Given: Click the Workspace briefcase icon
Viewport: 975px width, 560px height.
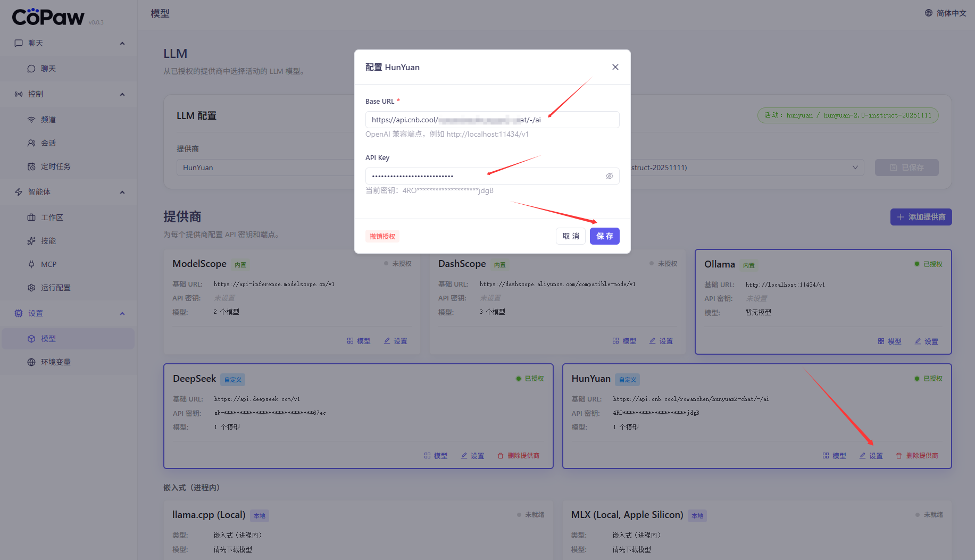Looking at the screenshot, I should 31,218.
